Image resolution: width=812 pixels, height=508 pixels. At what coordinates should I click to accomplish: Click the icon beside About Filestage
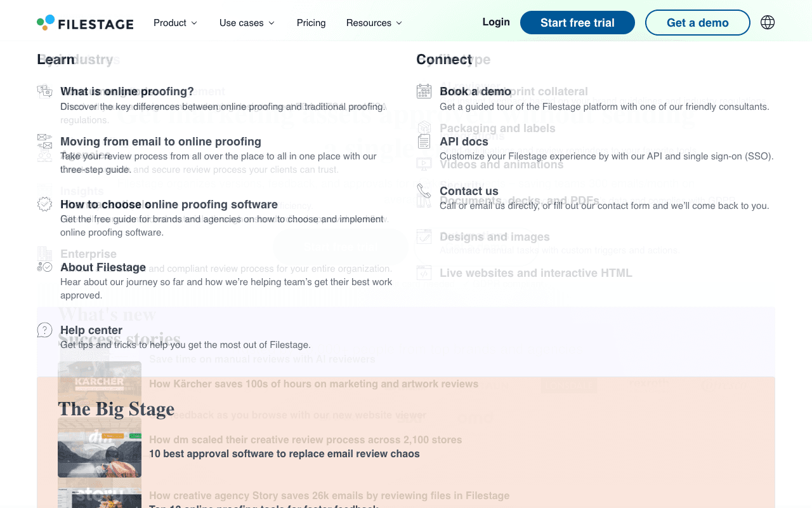pos(44,267)
